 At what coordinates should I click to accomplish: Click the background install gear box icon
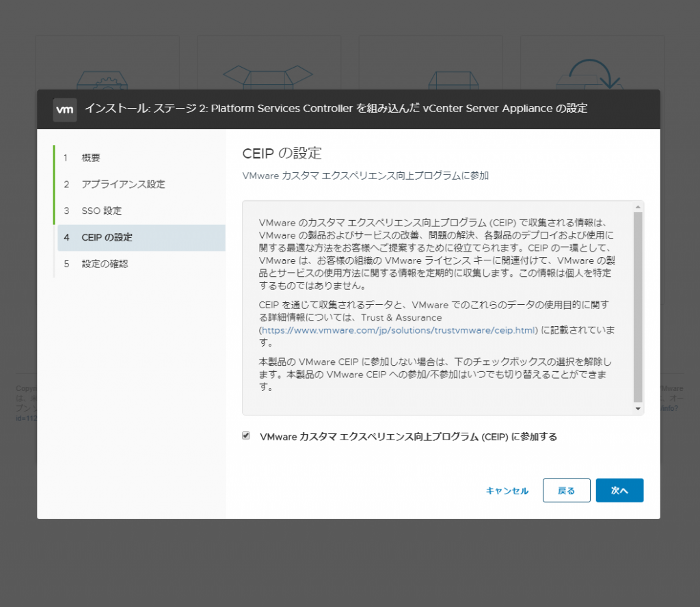pyautogui.click(x=103, y=80)
